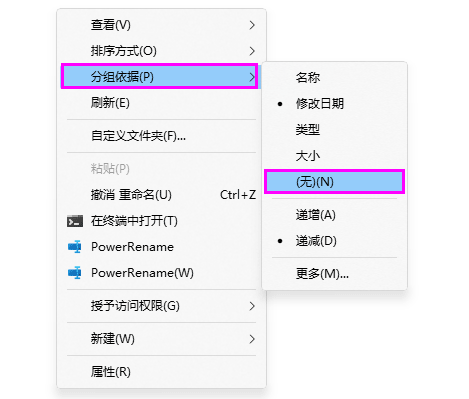
Task: Click the PowerRename(W) icon
Action: click(x=75, y=273)
